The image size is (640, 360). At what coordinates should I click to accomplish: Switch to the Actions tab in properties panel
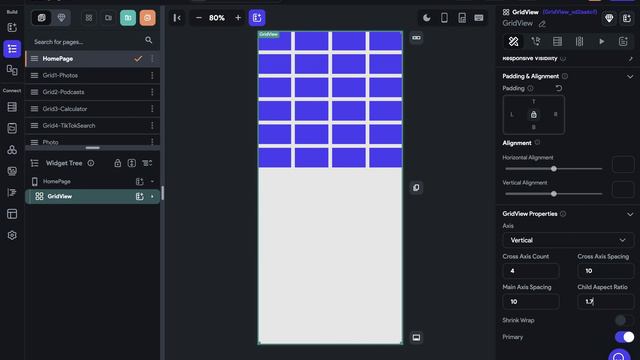click(x=536, y=41)
